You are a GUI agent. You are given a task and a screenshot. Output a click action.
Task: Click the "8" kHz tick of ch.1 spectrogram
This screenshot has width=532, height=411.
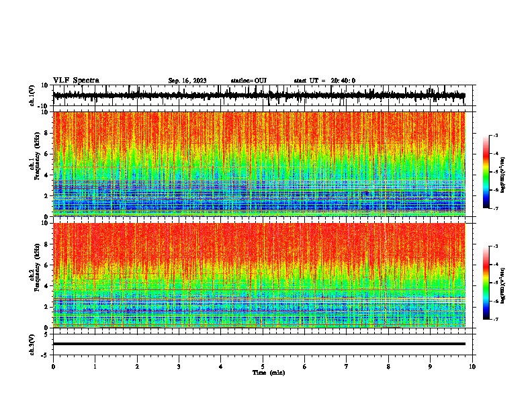pos(46,133)
